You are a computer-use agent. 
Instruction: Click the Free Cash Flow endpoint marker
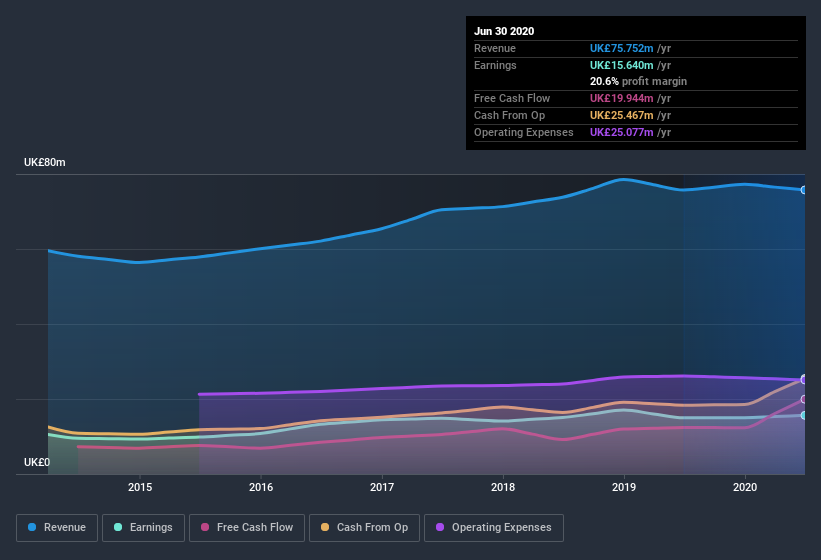click(x=804, y=399)
